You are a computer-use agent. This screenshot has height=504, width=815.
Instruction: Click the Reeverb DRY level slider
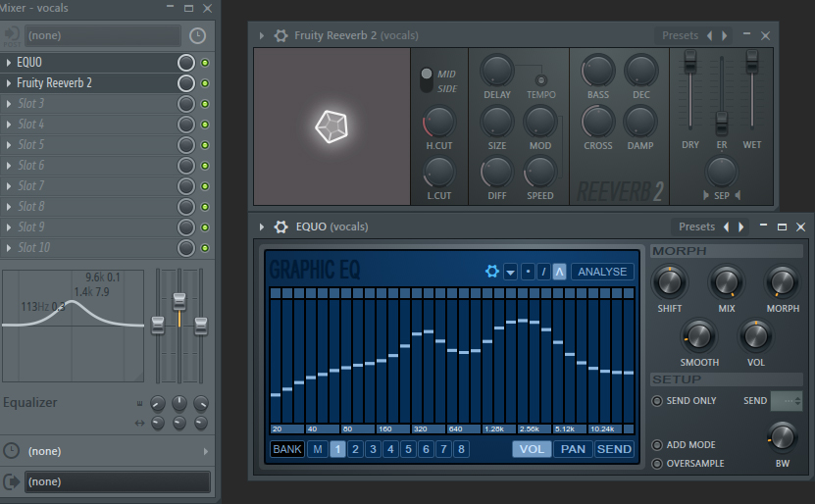(x=689, y=62)
